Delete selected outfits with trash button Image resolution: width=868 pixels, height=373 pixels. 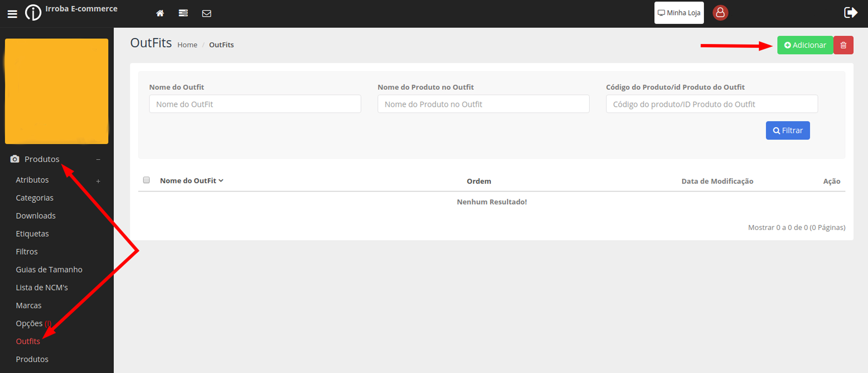pyautogui.click(x=843, y=45)
